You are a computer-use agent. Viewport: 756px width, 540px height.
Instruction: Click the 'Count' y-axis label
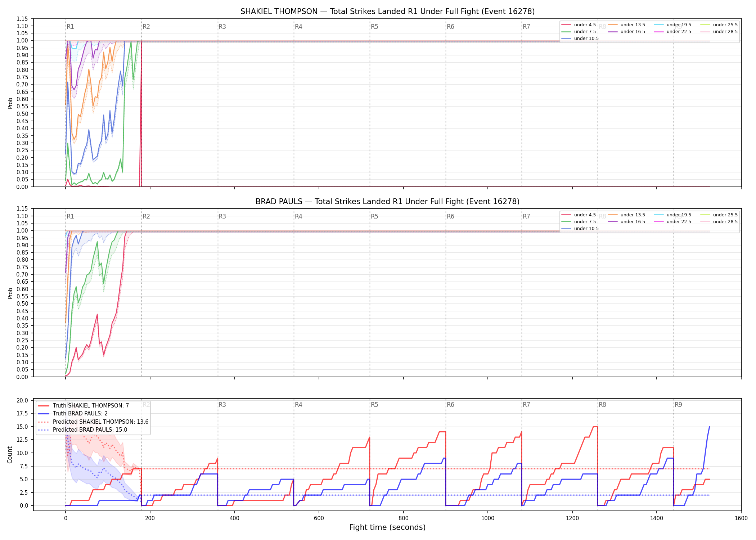click(10, 455)
